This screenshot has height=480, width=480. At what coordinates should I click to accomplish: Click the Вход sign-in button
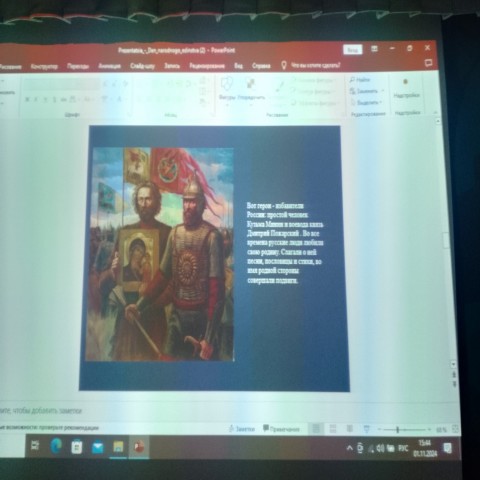[353, 50]
